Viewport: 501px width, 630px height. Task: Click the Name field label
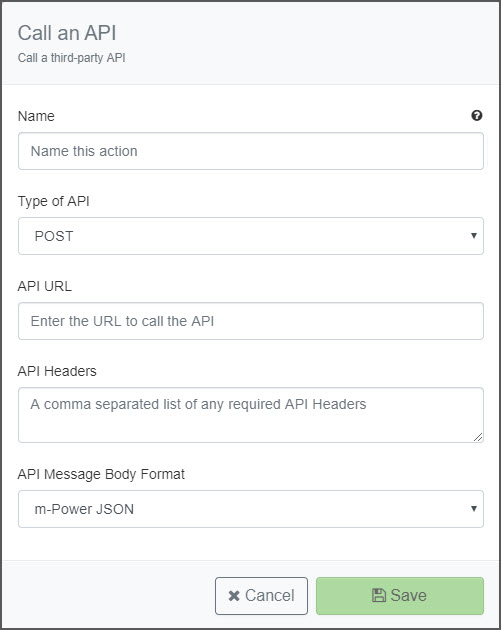pos(36,116)
